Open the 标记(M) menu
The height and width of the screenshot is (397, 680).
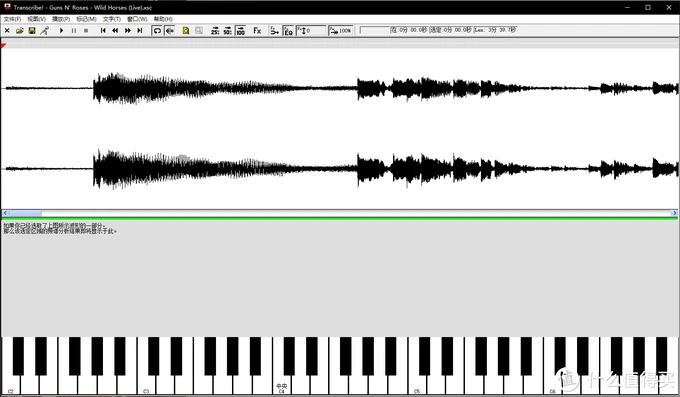pos(86,19)
